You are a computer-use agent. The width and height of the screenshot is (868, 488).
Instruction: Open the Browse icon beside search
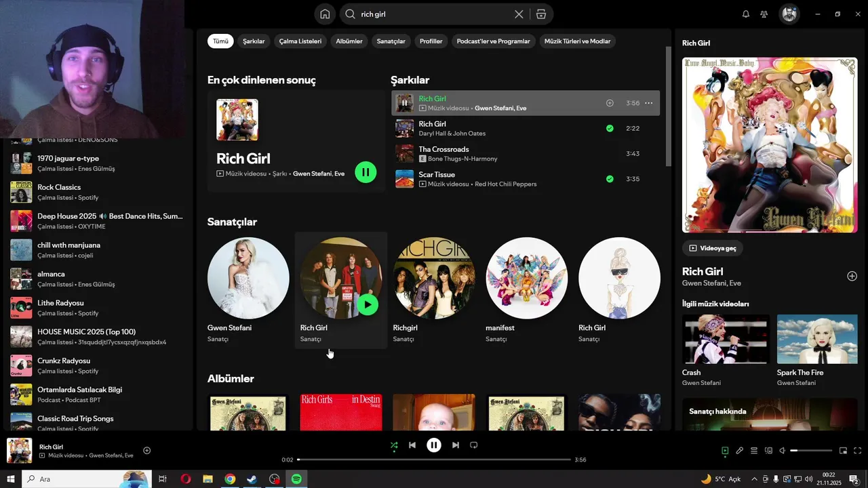coord(540,14)
